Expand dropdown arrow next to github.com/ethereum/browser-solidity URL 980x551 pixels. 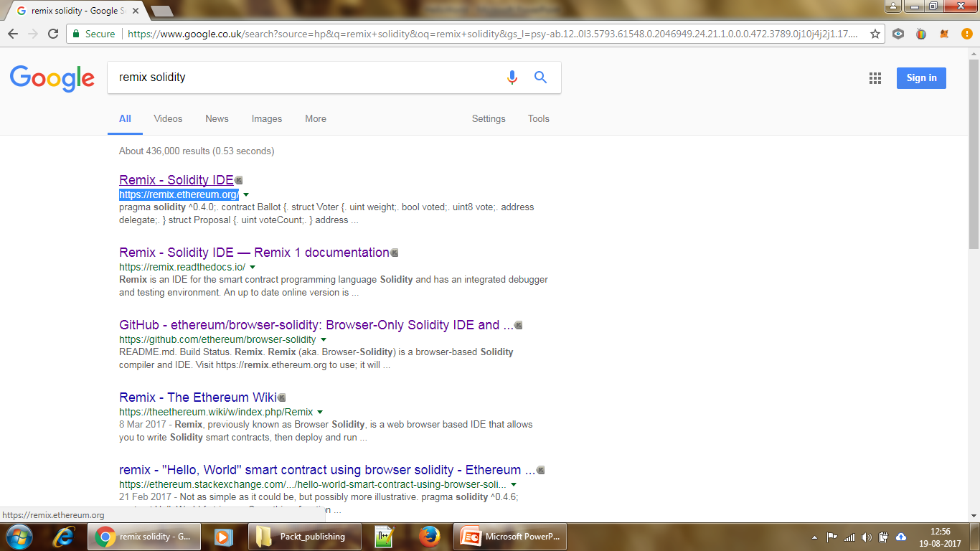pyautogui.click(x=324, y=340)
